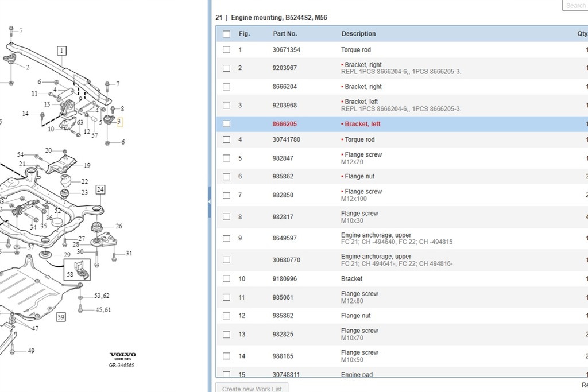Check the box for Engine anchorage 8649597
Viewport: 588px width, 392px height.
(226, 238)
